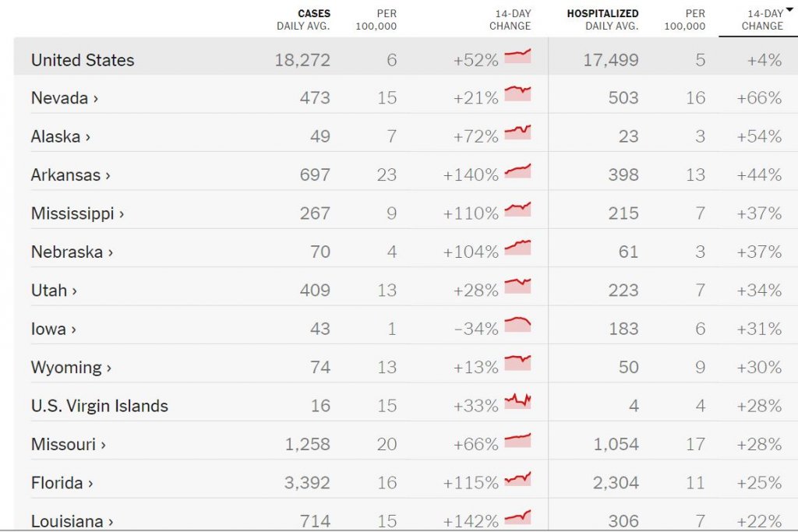The height and width of the screenshot is (532, 798).
Task: Click the Nevada cases trend sparkline
Action: [517, 93]
